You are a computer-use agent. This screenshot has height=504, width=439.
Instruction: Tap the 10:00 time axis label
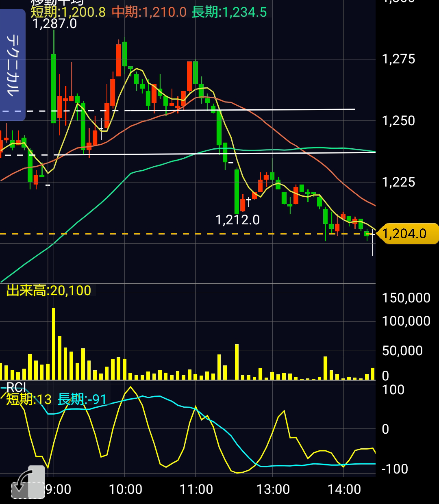tap(126, 489)
